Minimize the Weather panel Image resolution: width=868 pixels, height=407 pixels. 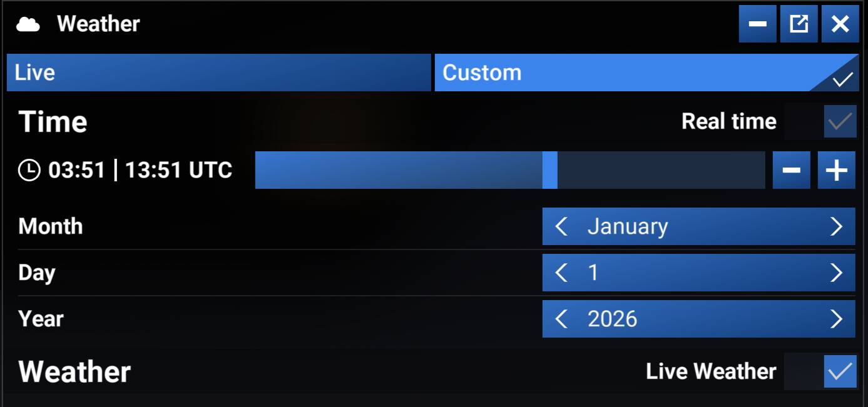(757, 24)
